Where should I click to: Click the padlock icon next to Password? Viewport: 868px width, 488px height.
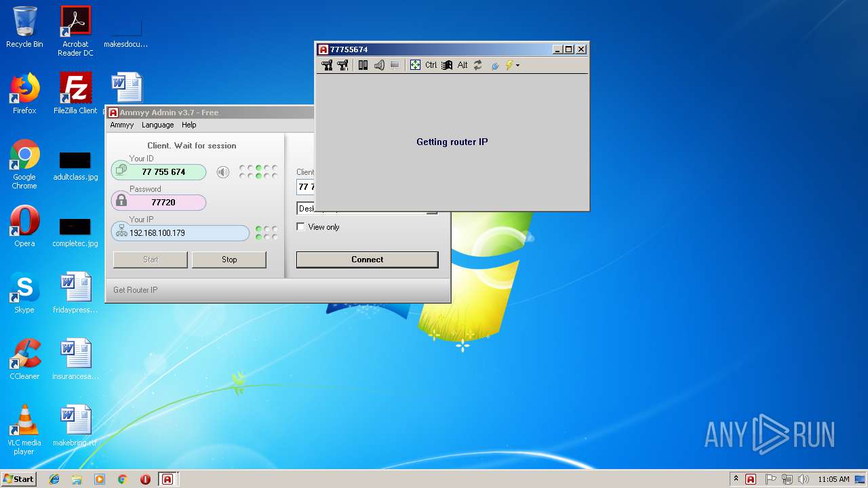121,201
